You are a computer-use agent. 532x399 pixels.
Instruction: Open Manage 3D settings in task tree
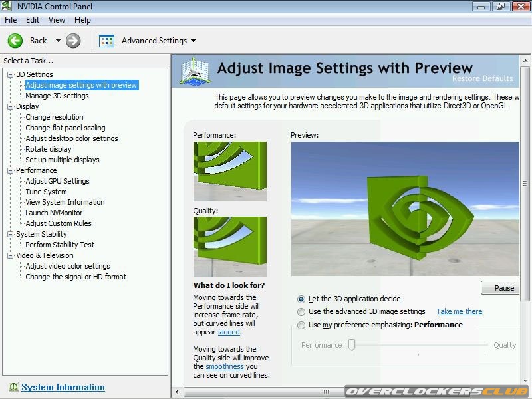[57, 96]
